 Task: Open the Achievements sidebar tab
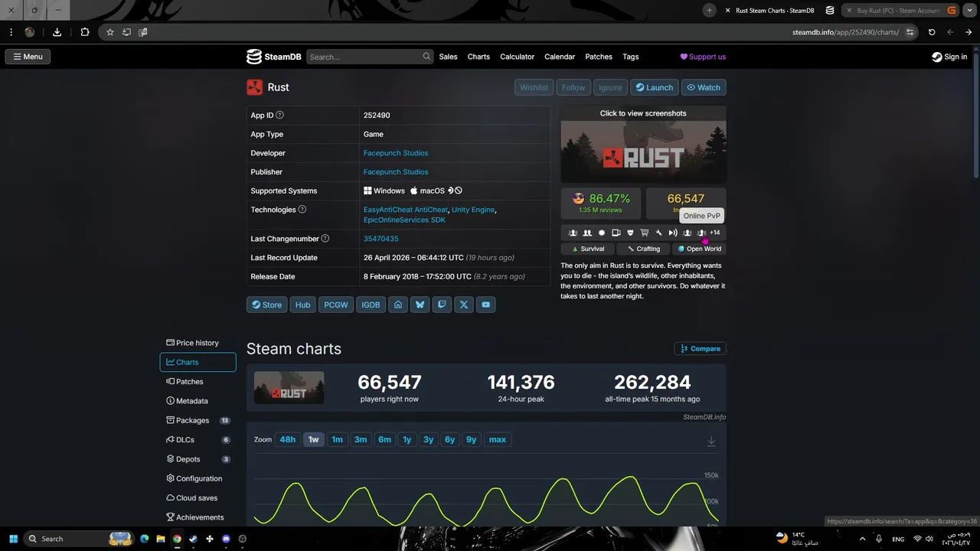[x=198, y=517]
